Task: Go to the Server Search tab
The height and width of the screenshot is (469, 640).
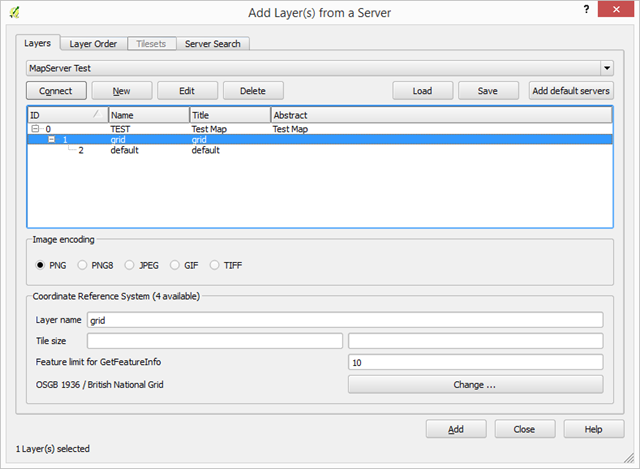Action: (213, 44)
